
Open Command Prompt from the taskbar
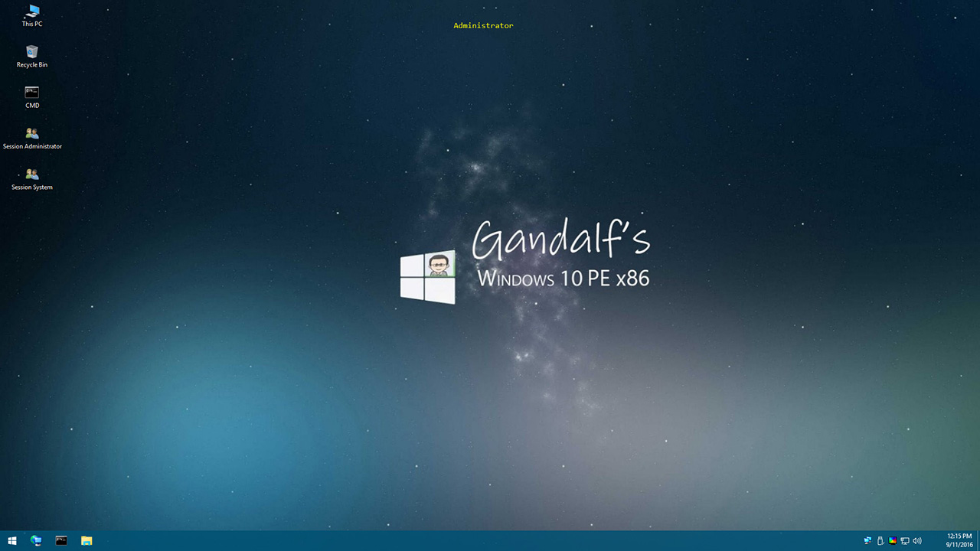[61, 541]
